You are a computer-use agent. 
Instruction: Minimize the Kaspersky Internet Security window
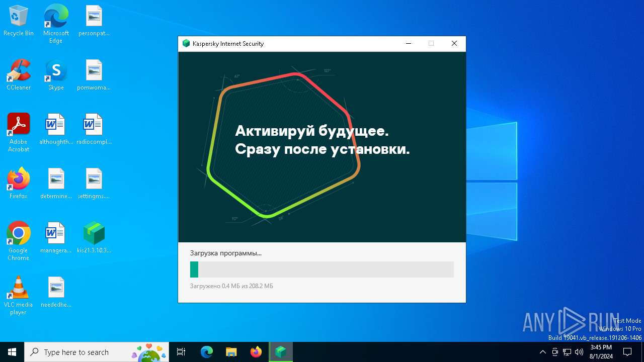point(408,44)
